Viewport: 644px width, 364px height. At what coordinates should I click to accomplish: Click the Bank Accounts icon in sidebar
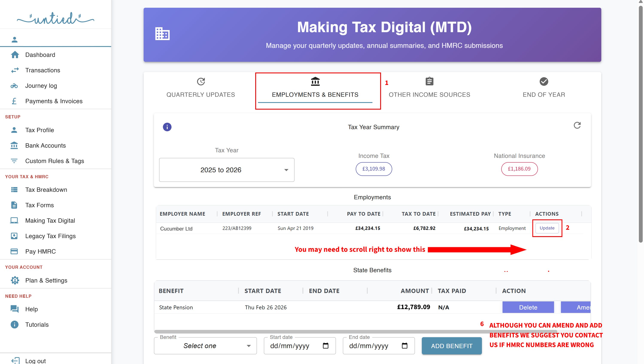tap(14, 145)
